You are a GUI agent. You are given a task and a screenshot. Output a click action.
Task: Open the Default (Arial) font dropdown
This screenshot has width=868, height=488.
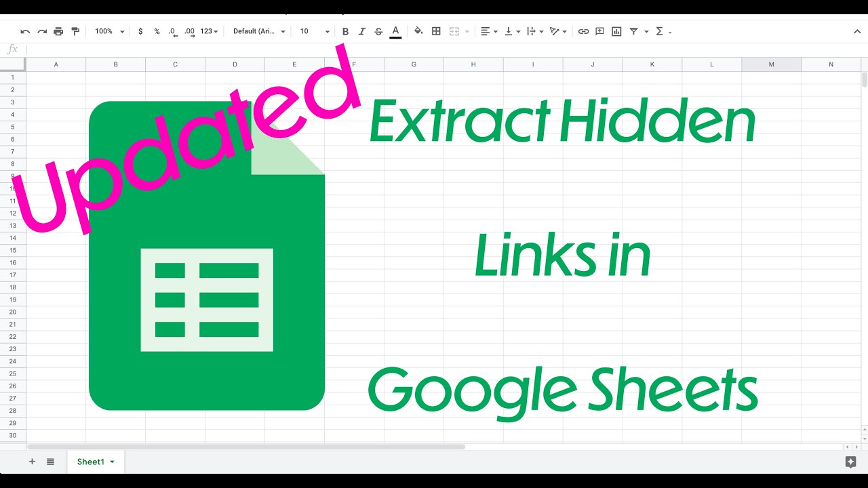(259, 31)
